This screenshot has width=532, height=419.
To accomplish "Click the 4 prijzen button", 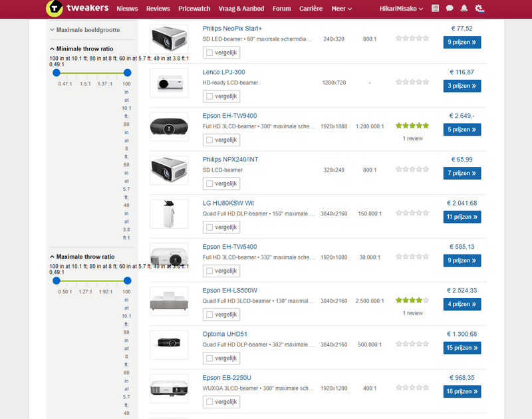I will [x=462, y=305].
